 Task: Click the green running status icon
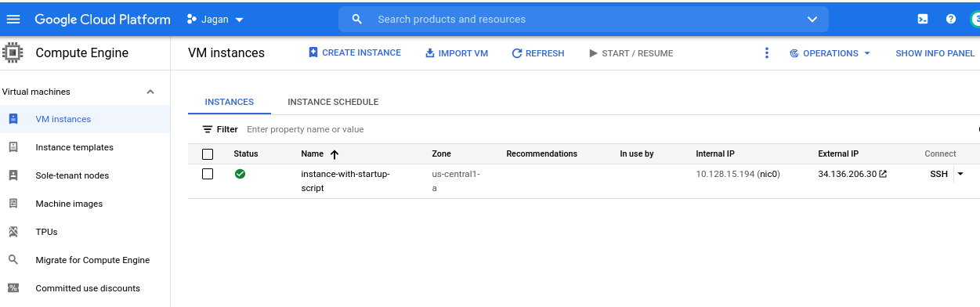(x=240, y=174)
